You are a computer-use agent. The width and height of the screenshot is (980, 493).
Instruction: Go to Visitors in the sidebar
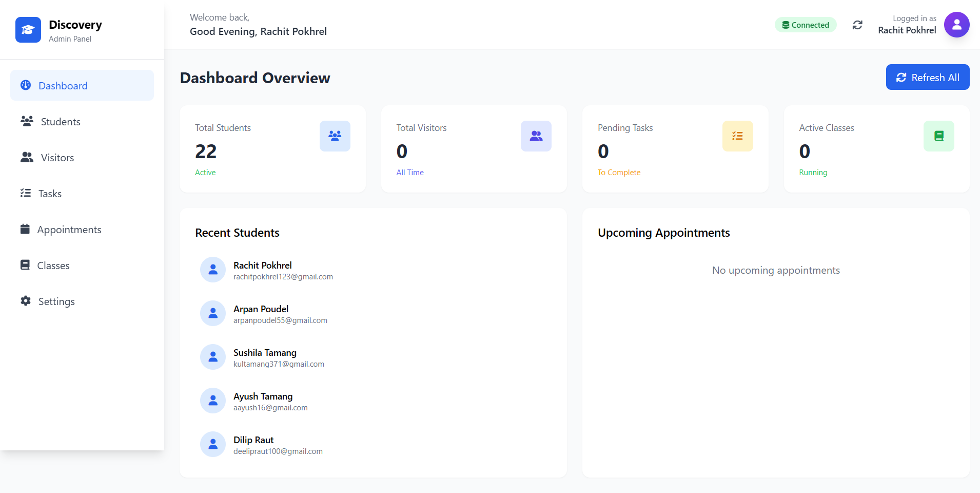57,158
